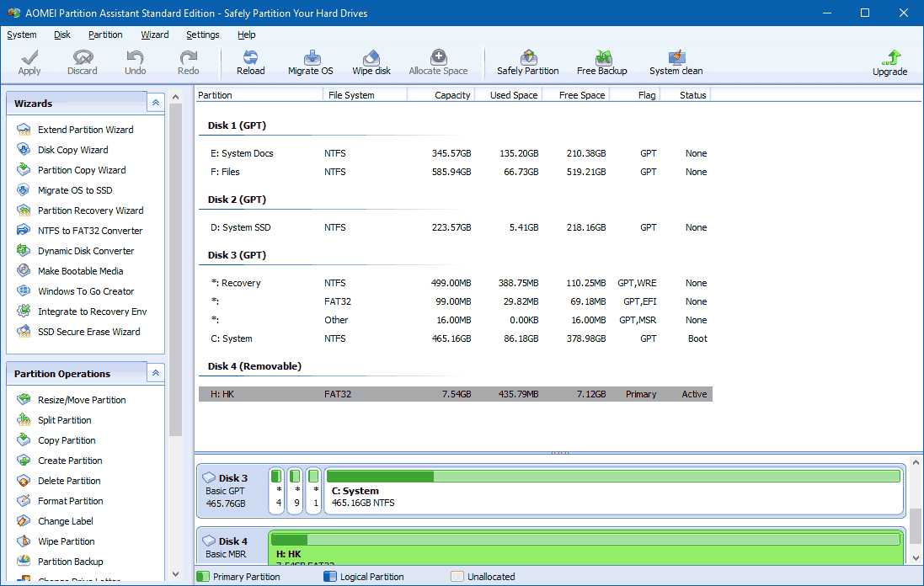Open the Disk Copy Wizard

coord(74,149)
